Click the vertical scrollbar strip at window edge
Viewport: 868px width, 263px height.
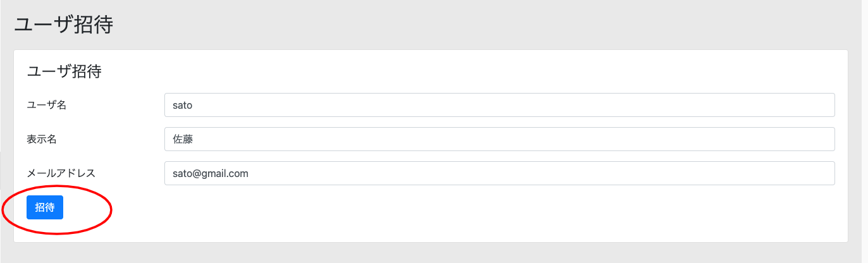click(x=865, y=131)
